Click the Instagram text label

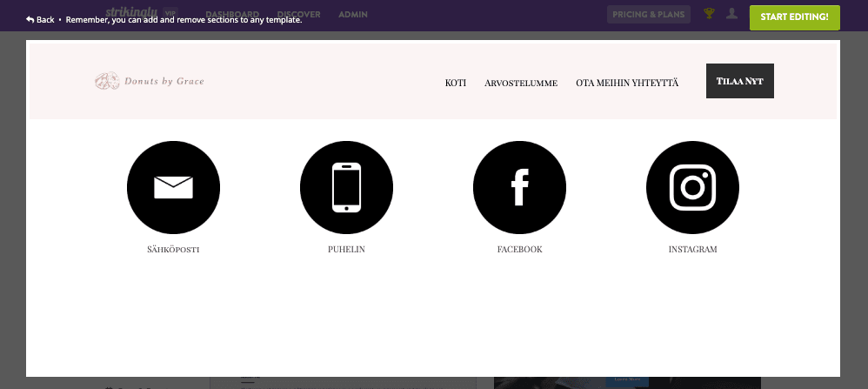692,250
